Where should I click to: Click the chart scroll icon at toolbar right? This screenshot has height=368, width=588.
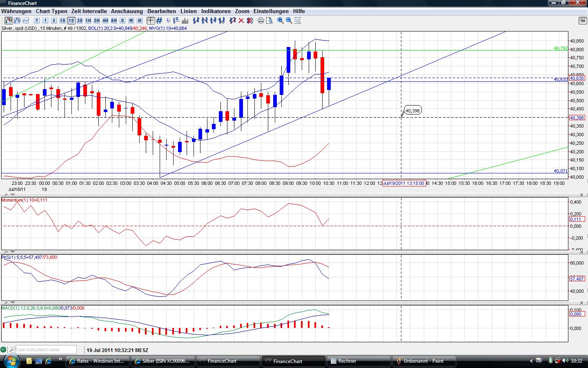tap(582, 20)
